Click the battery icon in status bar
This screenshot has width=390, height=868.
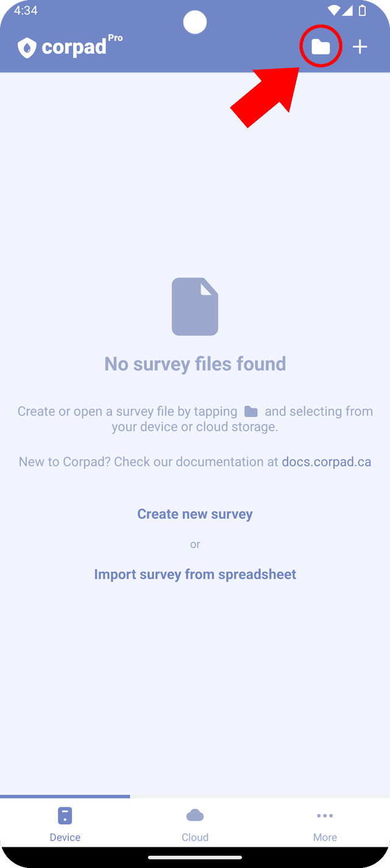coord(363,10)
